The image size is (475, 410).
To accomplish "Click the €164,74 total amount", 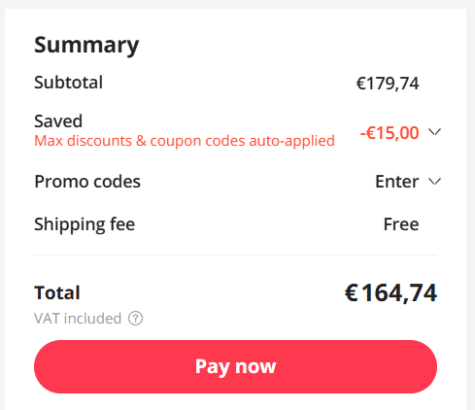I will click(x=390, y=293).
